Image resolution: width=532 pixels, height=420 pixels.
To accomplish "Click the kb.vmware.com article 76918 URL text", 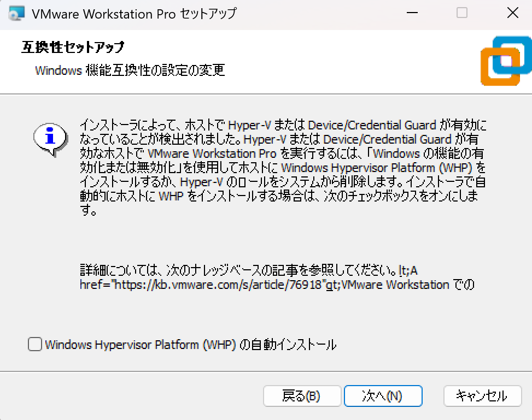I will [218, 285].
